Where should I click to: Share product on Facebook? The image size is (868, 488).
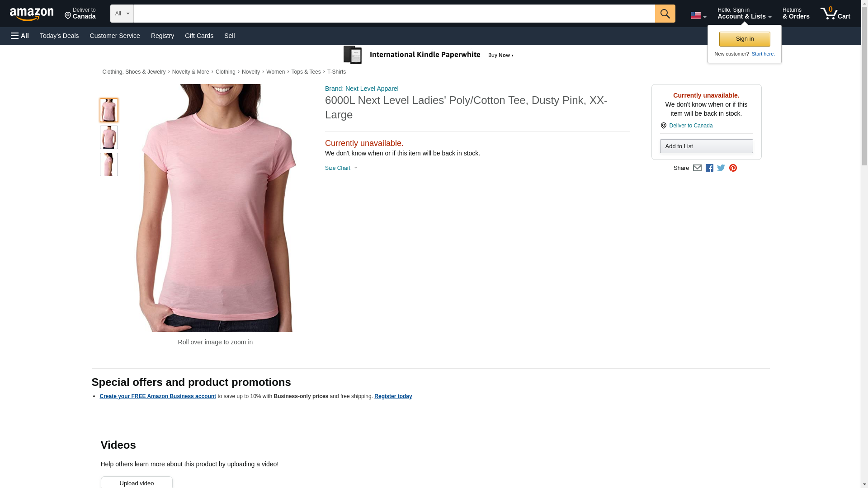click(709, 168)
